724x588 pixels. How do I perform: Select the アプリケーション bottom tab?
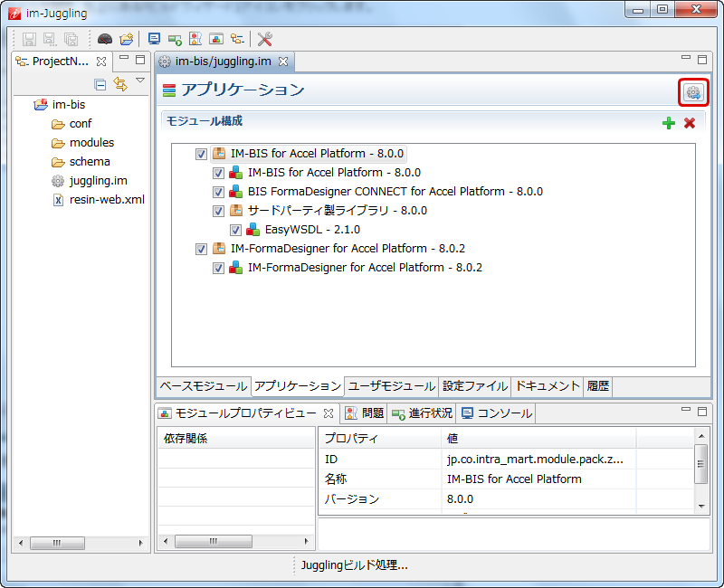point(298,386)
